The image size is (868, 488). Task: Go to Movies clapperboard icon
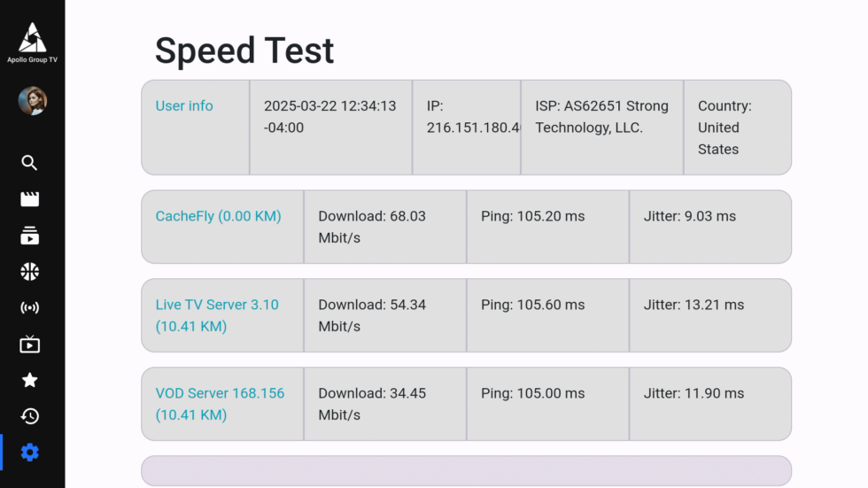click(x=30, y=199)
